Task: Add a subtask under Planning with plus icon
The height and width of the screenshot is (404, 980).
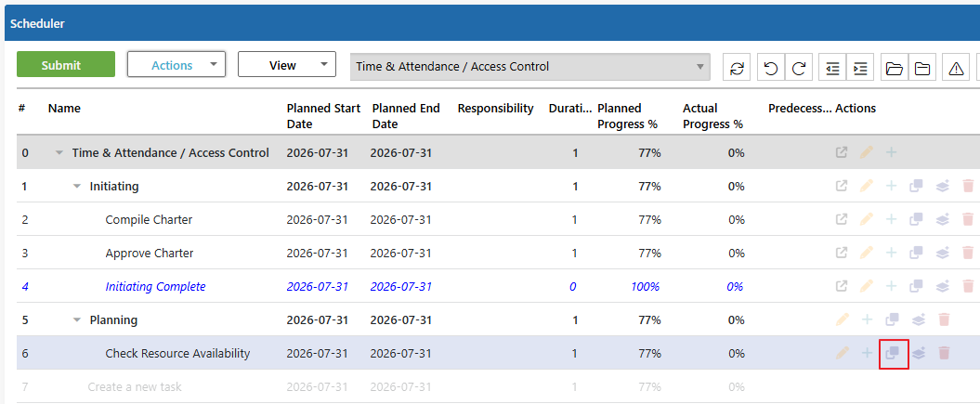Action: [x=867, y=319]
